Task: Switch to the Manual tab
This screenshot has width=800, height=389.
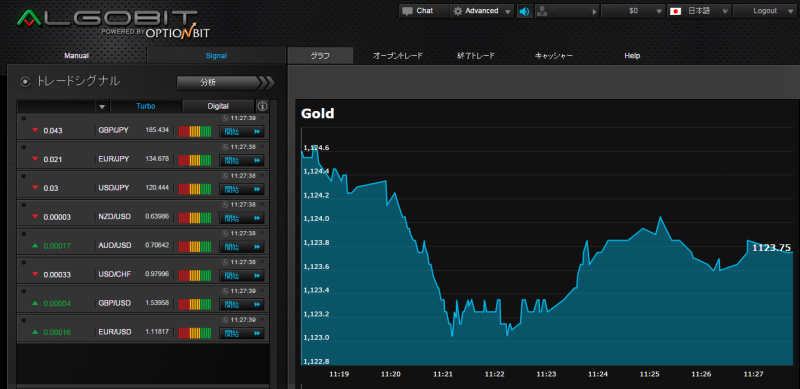Action: (77, 56)
